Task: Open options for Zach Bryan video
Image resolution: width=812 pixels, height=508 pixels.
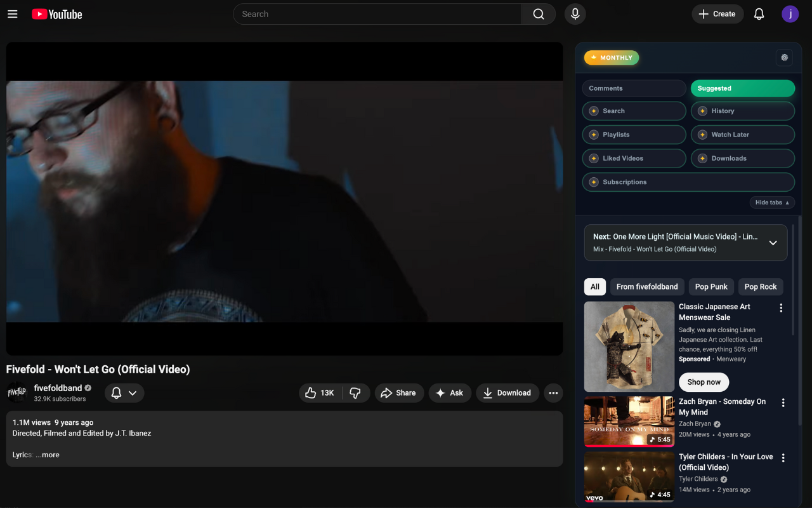Action: coord(783,403)
